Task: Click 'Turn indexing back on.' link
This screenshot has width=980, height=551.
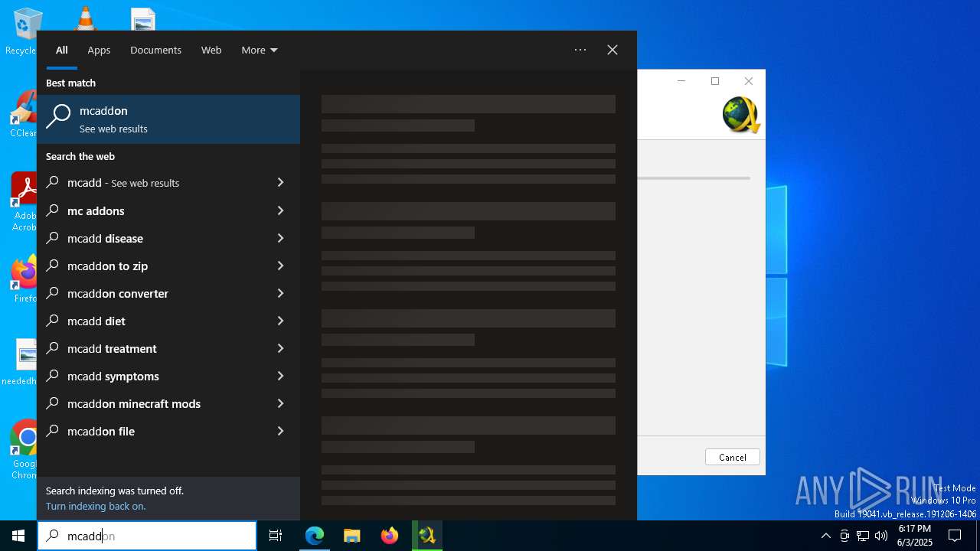Action: 96,506
